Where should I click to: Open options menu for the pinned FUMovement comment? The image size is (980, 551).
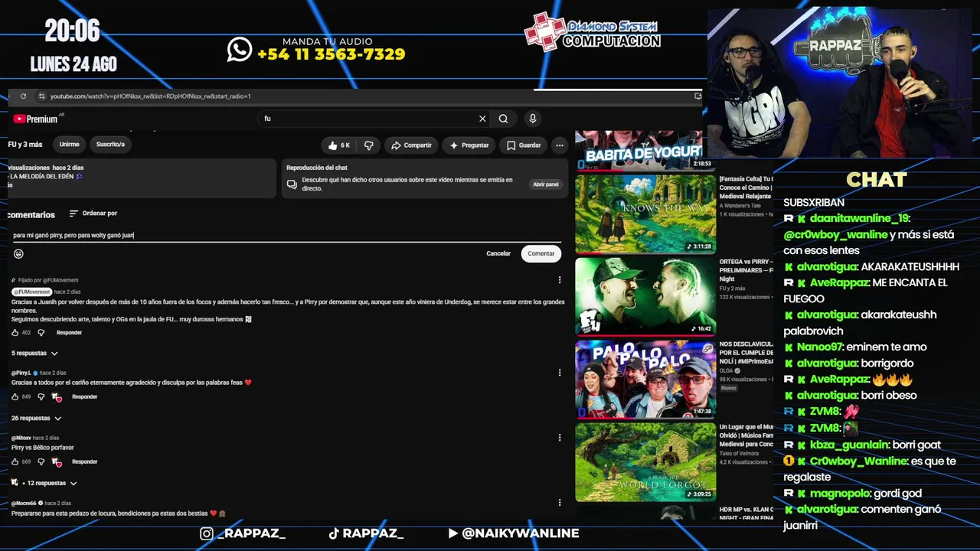[x=560, y=280]
